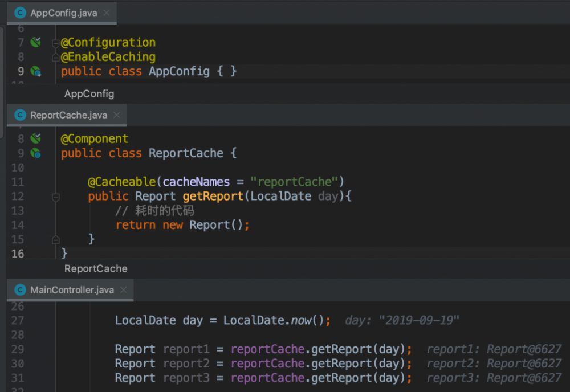Click Spring gutter icon beside @Configuration line

(x=36, y=42)
